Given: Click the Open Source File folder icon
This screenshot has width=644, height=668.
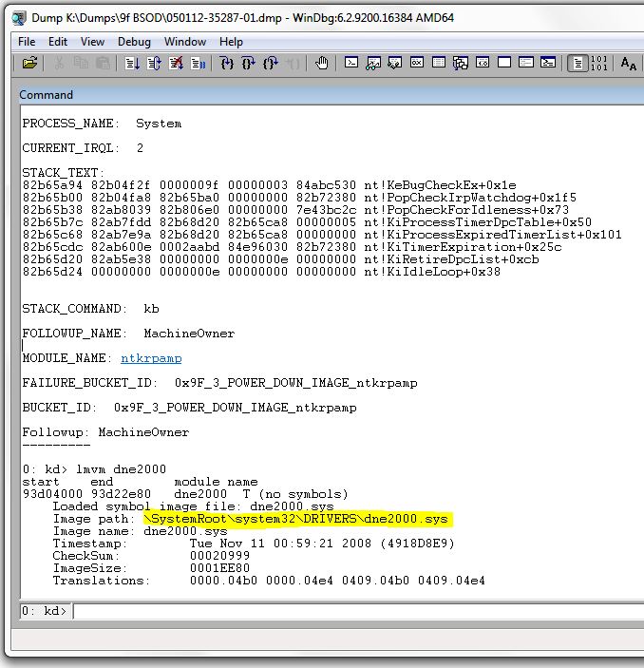Looking at the screenshot, I should (x=29, y=64).
